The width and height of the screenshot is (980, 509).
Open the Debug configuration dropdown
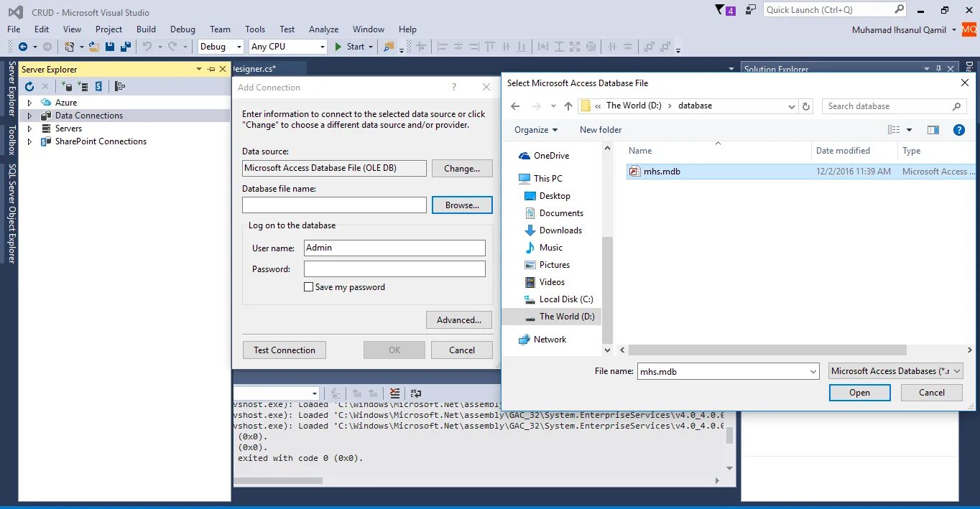pyautogui.click(x=221, y=47)
